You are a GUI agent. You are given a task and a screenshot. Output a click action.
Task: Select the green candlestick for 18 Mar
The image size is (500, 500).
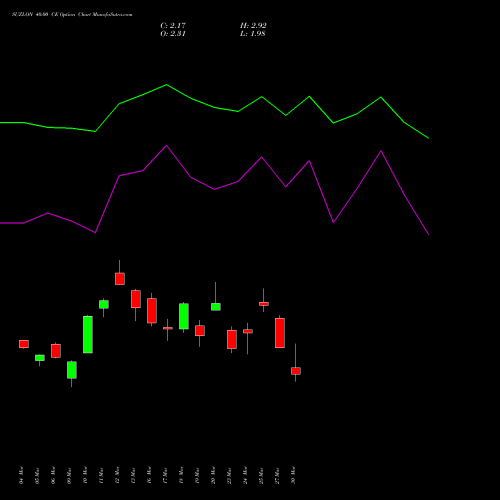pyautogui.click(x=184, y=316)
